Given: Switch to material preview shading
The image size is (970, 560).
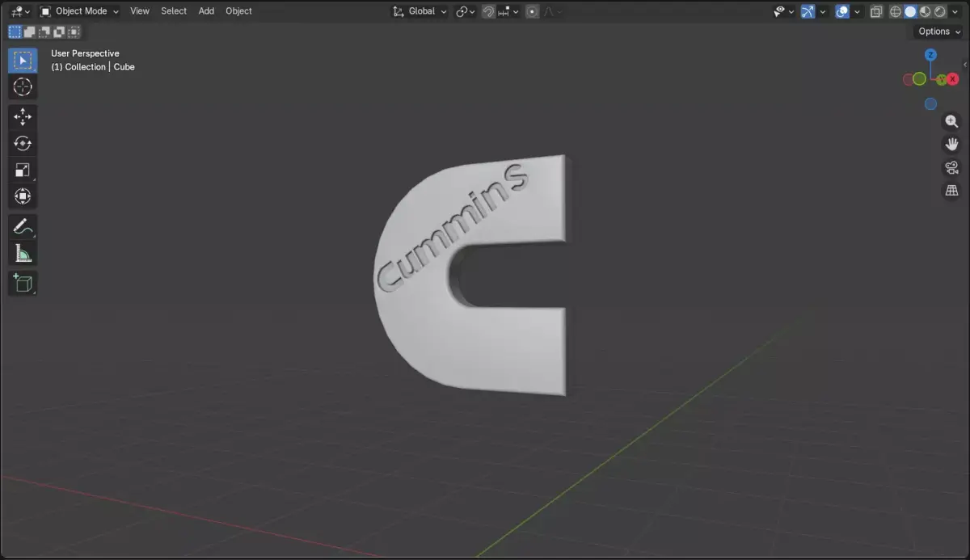Looking at the screenshot, I should click(x=925, y=11).
